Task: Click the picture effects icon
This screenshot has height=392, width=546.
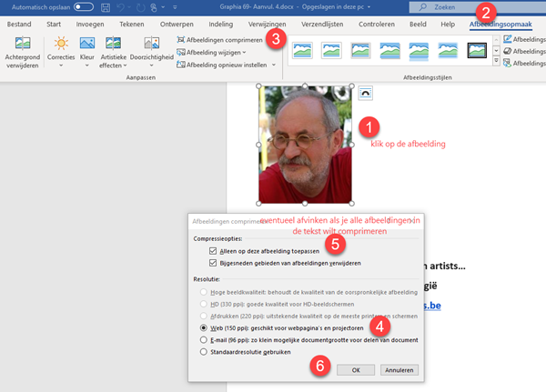Action: (508, 51)
